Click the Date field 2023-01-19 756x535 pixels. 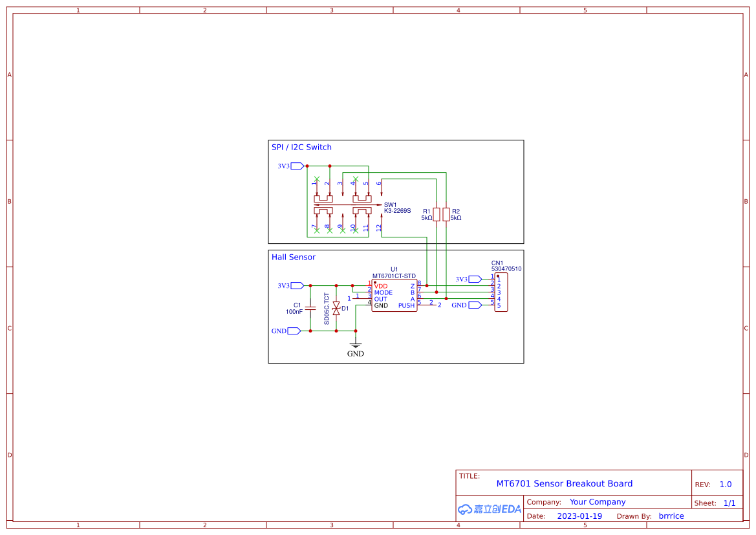point(580,516)
